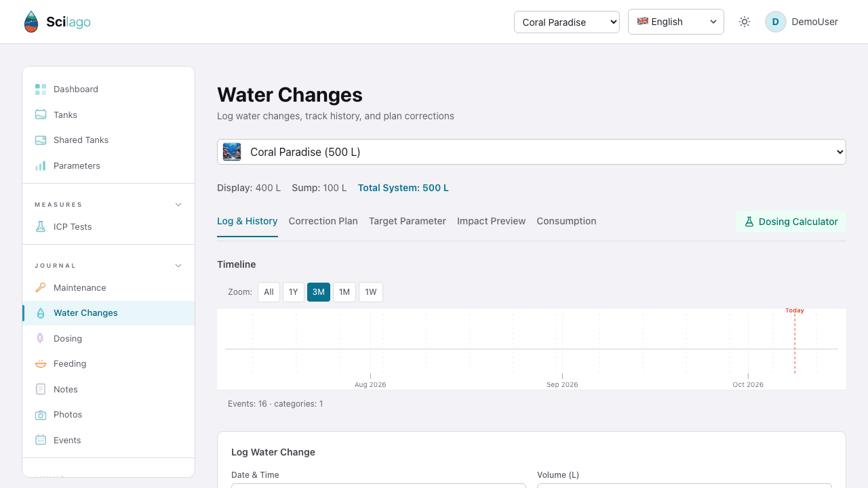The width and height of the screenshot is (868, 488).
Task: Click the Aug 2026 timeline label
Action: [x=370, y=384]
